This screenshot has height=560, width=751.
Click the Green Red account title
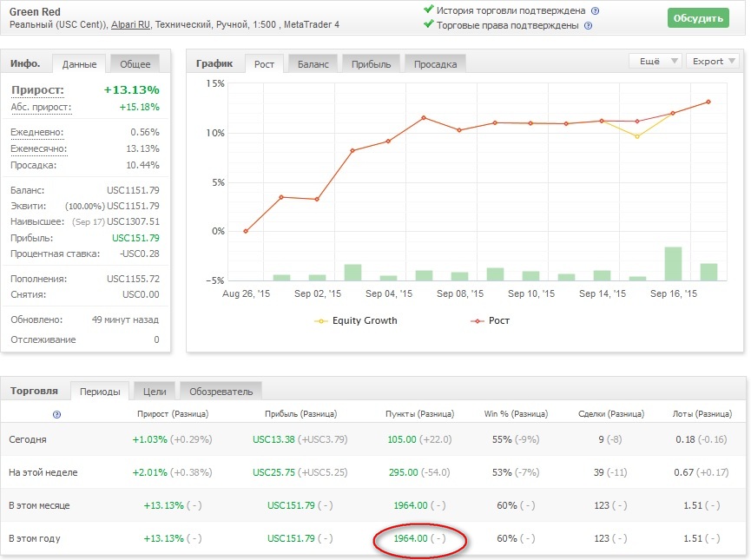[x=35, y=12]
